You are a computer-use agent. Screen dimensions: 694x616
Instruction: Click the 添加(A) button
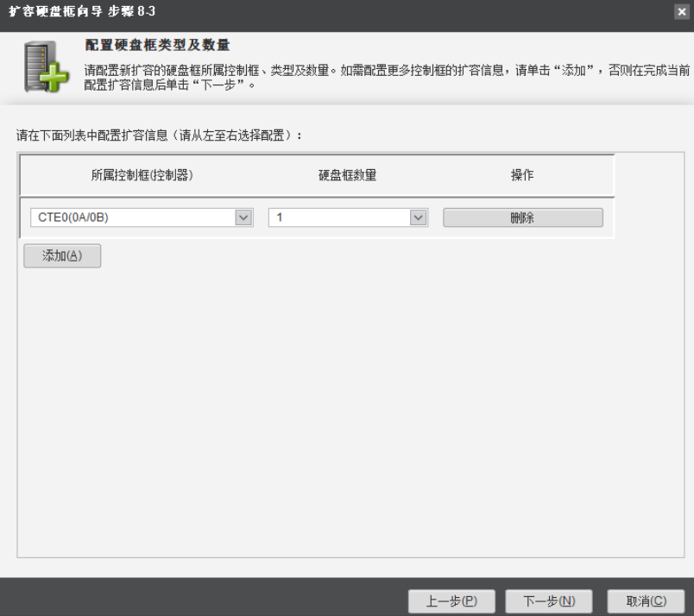(x=62, y=255)
